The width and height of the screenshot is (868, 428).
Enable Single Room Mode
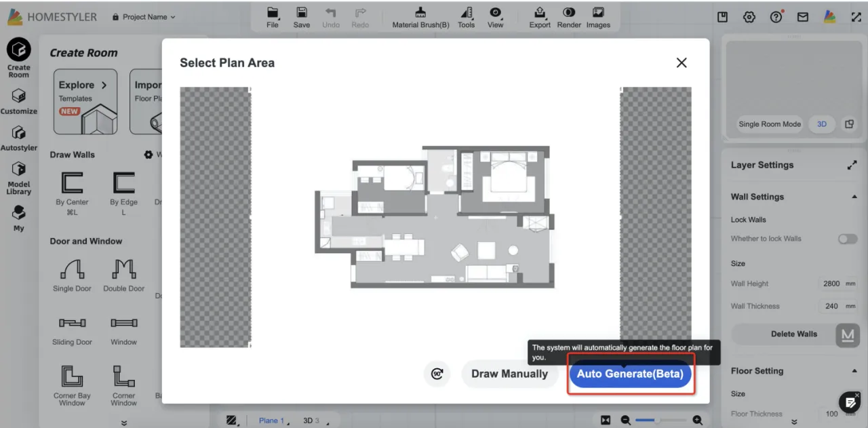click(770, 124)
